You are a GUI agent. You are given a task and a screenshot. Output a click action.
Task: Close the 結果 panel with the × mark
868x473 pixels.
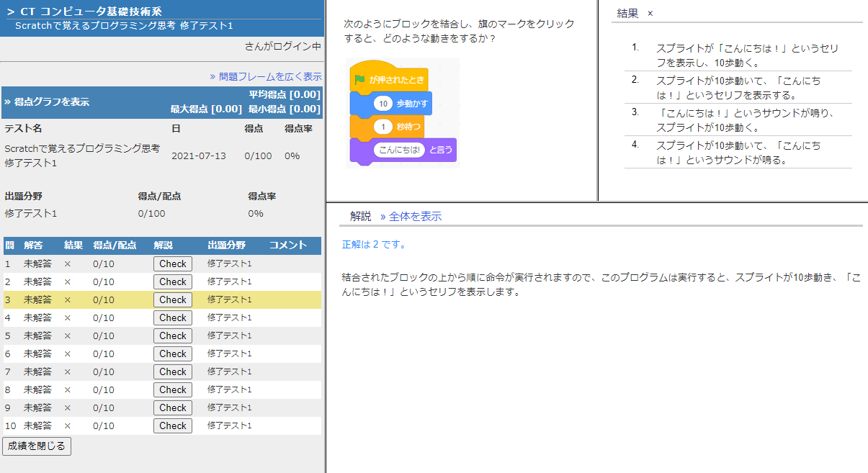point(650,13)
